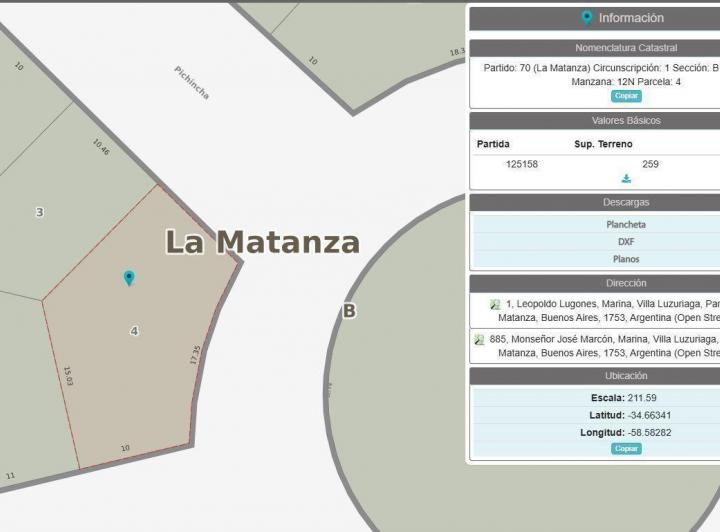720x532 pixels.
Task: Open the Planos download
Action: click(626, 259)
